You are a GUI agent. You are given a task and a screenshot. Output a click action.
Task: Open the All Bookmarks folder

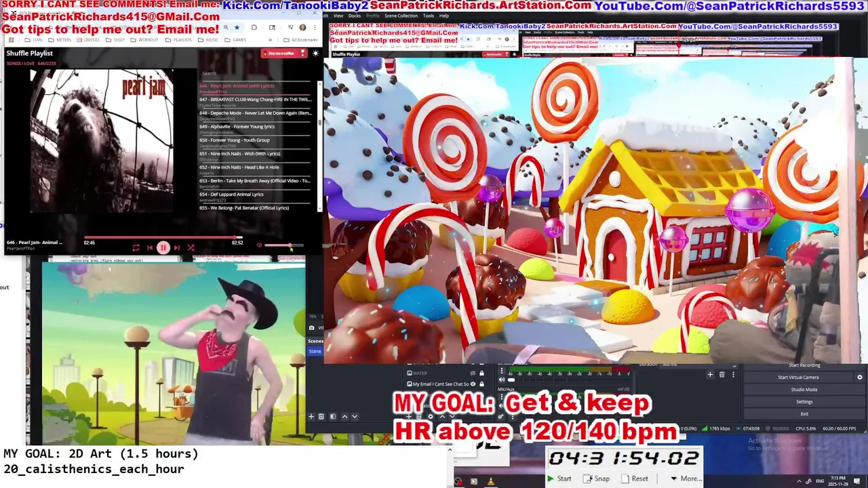300,40
